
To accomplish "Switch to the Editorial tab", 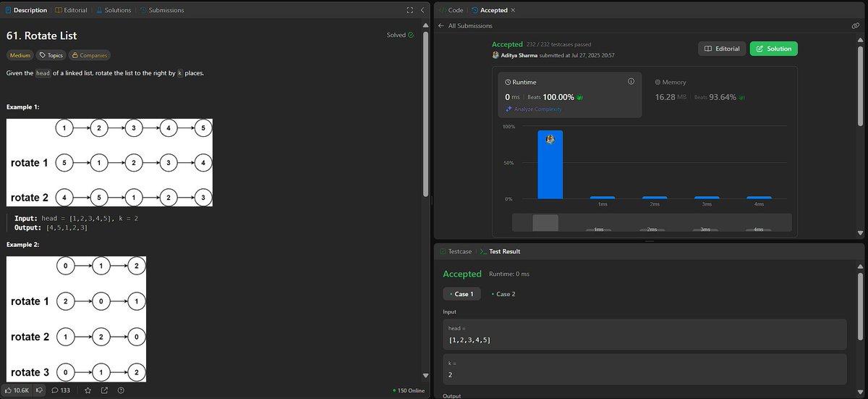I will click(x=71, y=10).
